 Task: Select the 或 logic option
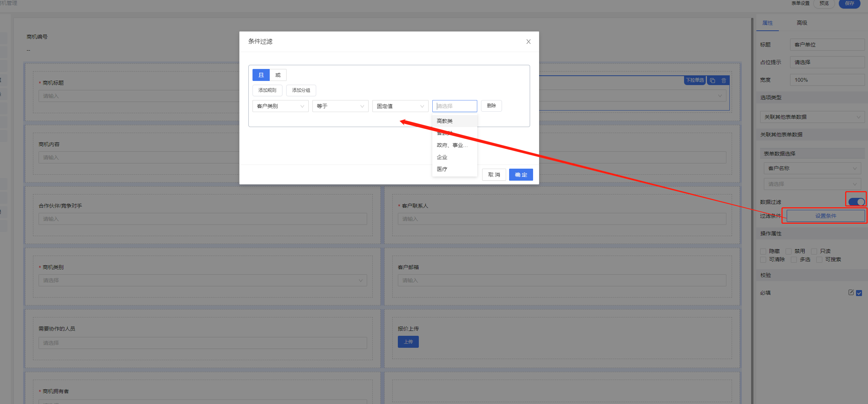click(278, 75)
